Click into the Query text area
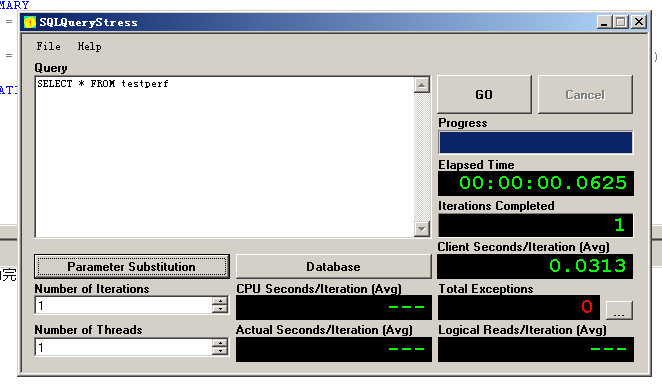The width and height of the screenshot is (662, 387). pyautogui.click(x=225, y=157)
